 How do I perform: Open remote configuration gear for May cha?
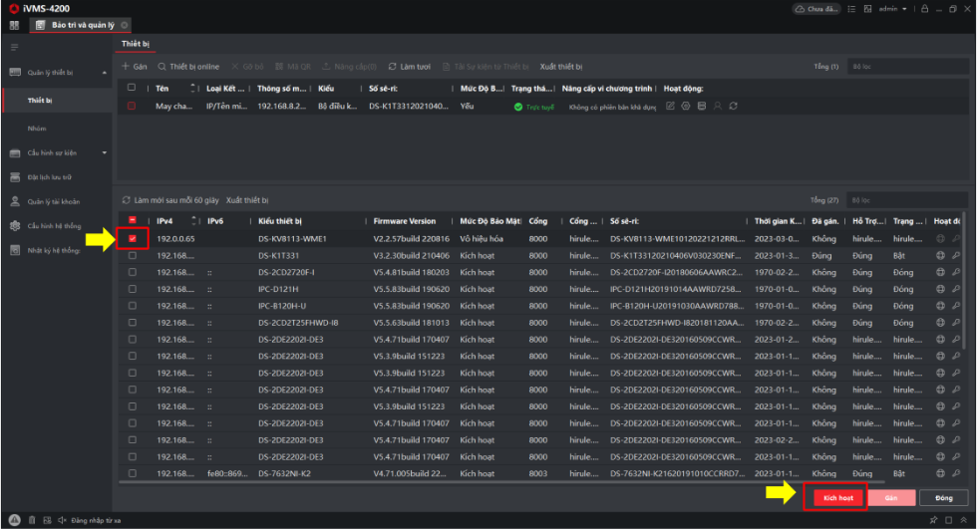point(686,106)
